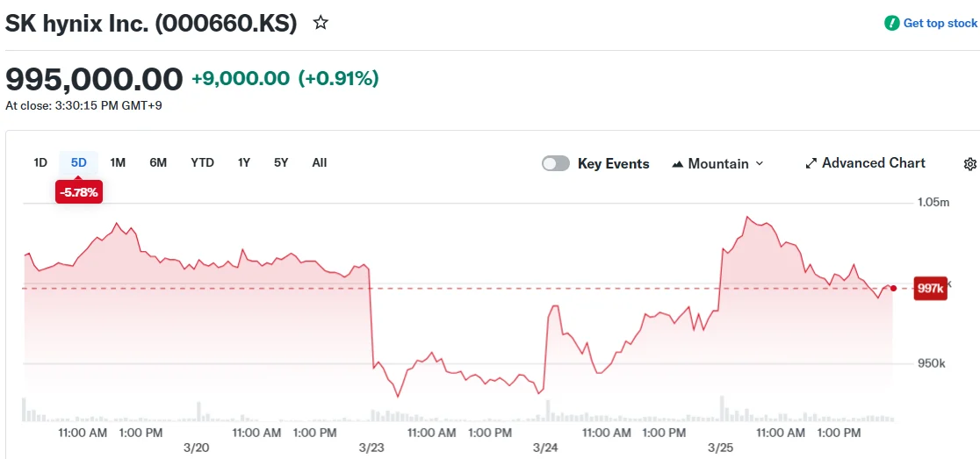The width and height of the screenshot is (980, 459).
Task: Click the 3/23 date label
Action: pyautogui.click(x=371, y=448)
